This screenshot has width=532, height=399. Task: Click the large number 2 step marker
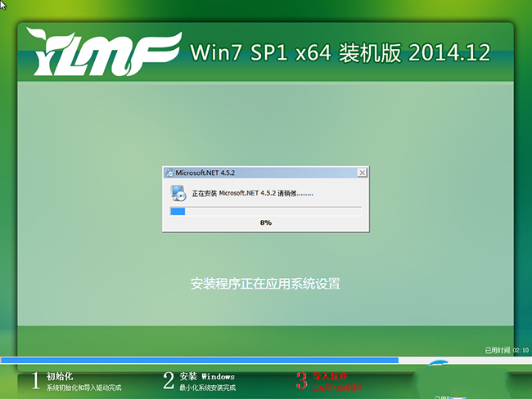click(169, 380)
